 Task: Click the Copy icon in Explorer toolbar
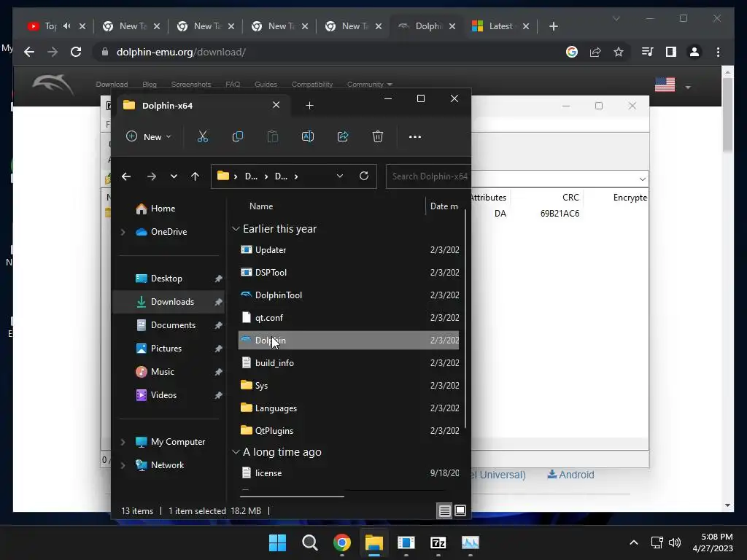[x=238, y=136]
